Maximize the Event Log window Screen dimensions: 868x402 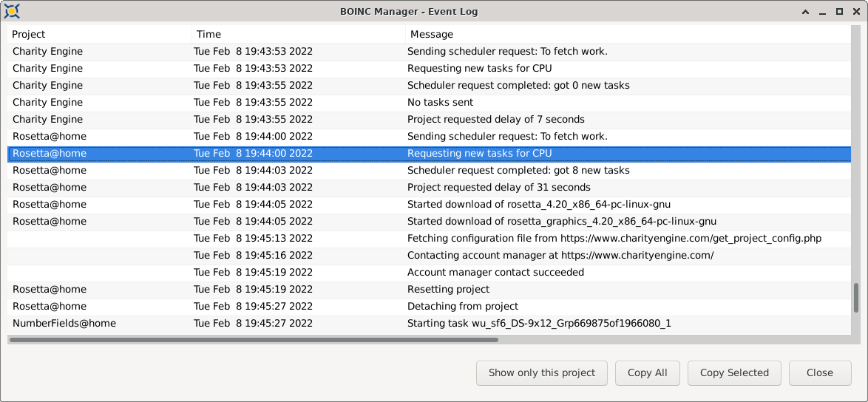coord(839,12)
